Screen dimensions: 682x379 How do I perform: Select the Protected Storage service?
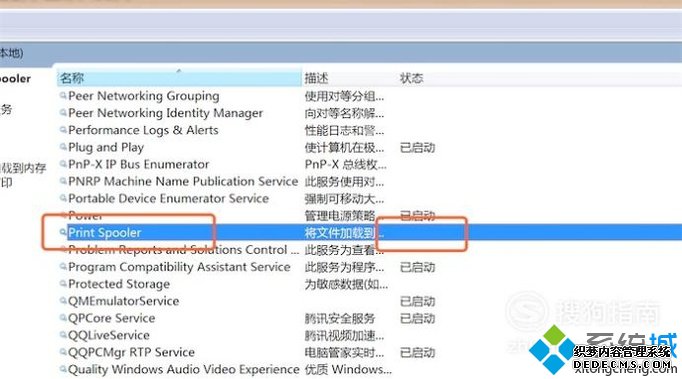[119, 284]
